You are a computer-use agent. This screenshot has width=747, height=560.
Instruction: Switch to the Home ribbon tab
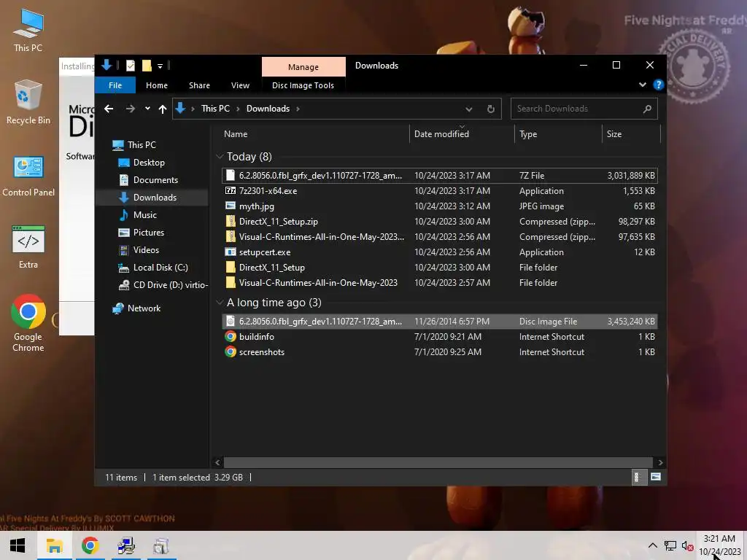[157, 85]
